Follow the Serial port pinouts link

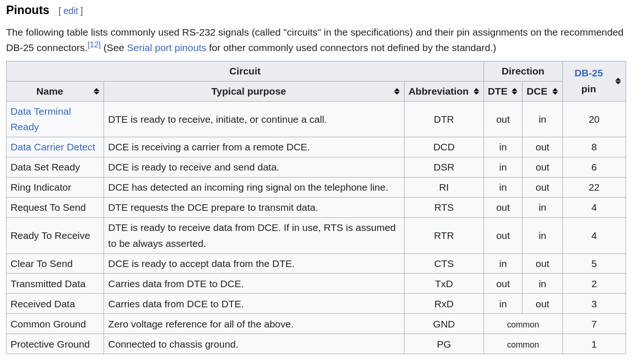[x=166, y=48]
